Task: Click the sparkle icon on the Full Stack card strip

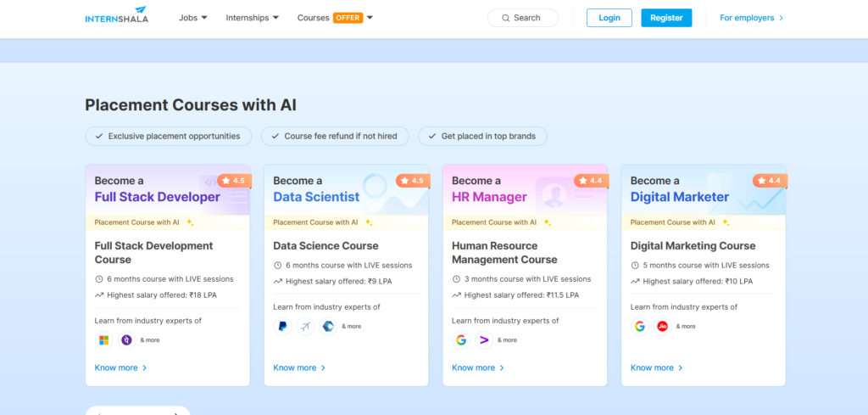Action: [189, 222]
